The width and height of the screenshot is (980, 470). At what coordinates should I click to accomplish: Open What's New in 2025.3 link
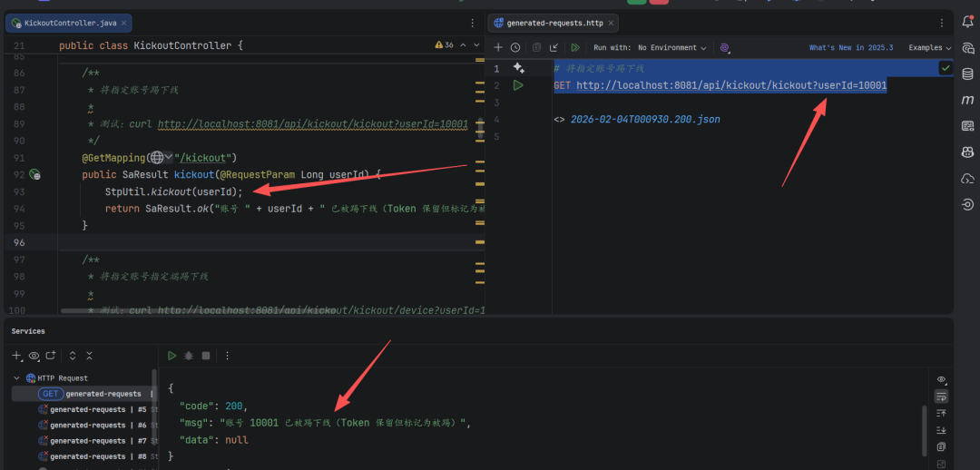click(x=850, y=47)
